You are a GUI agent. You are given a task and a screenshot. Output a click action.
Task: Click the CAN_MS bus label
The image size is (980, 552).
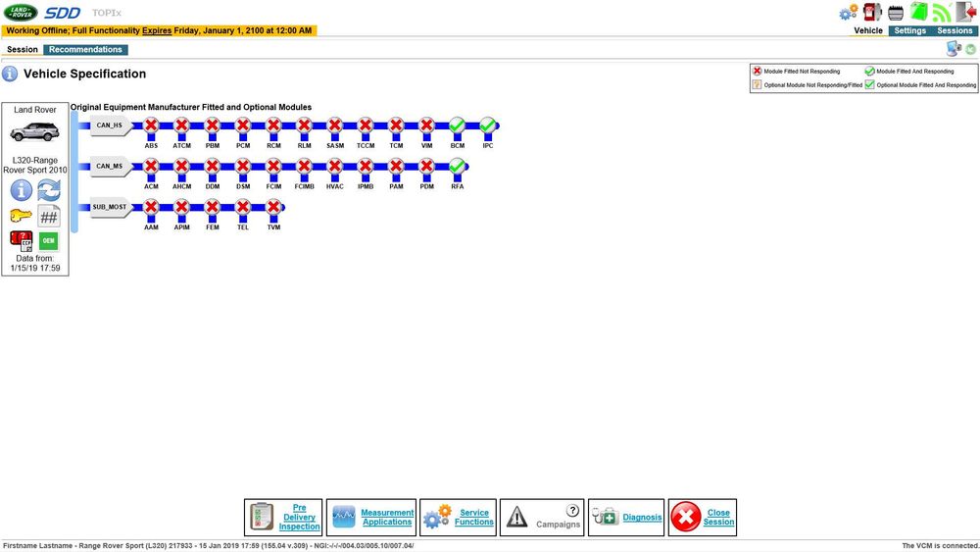110,167
